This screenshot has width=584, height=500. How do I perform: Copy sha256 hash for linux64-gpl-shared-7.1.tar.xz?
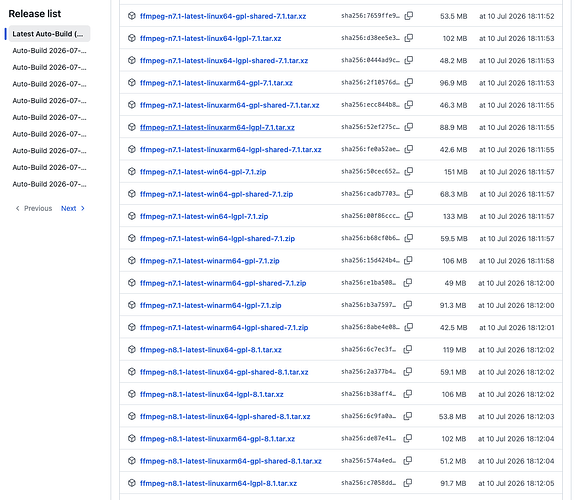tap(409, 16)
